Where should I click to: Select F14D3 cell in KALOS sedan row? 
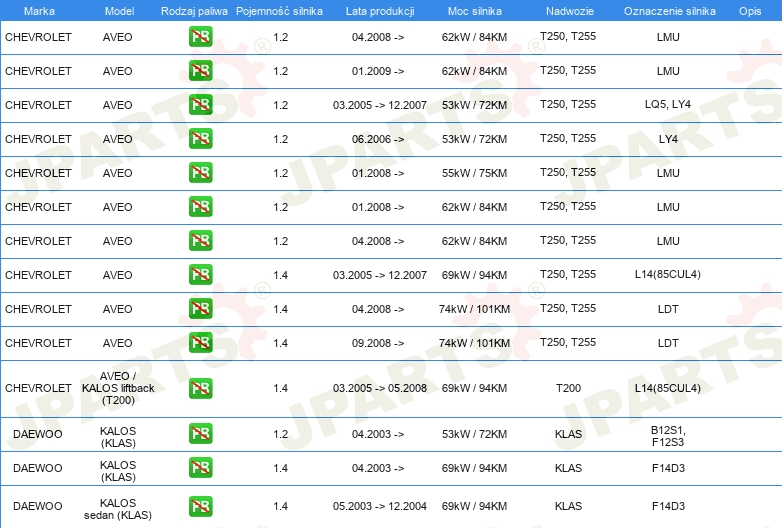click(x=668, y=506)
